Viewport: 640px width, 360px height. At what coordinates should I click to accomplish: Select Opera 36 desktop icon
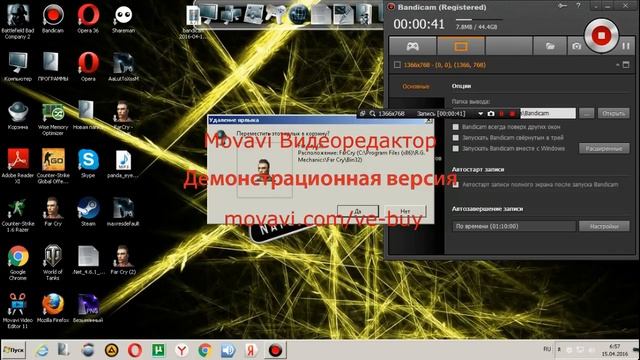88,19
